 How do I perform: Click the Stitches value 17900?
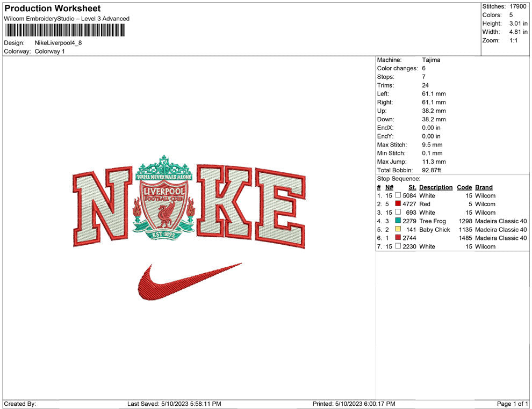(x=517, y=6)
